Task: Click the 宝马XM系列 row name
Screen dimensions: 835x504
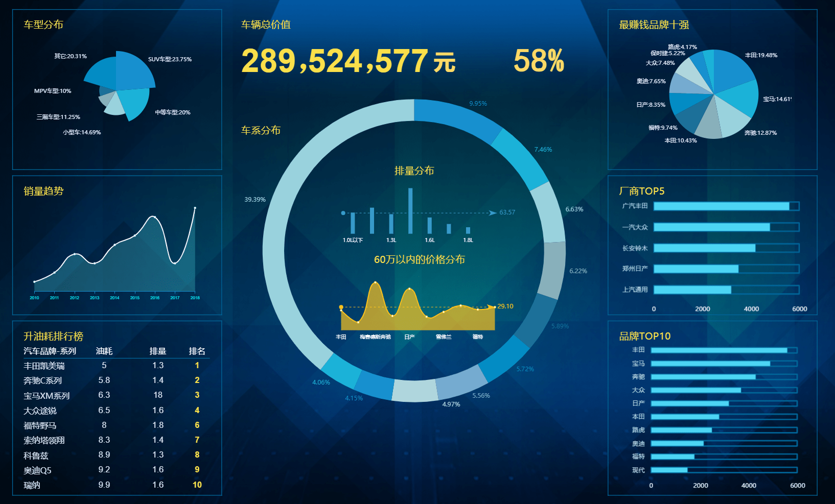Action: [47, 396]
